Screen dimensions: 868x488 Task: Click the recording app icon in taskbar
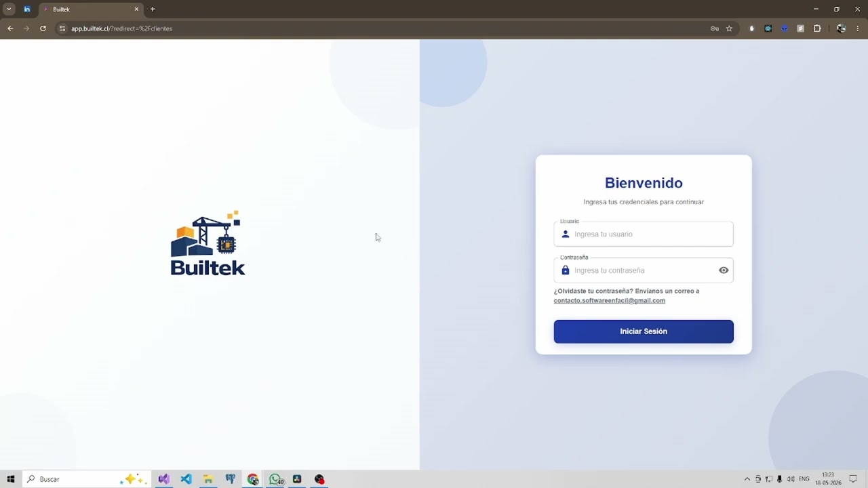tap(319, 479)
